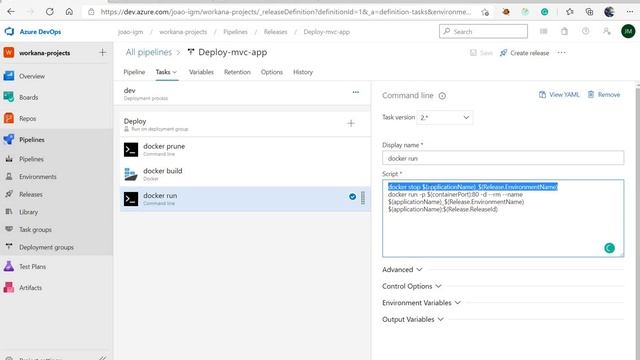This screenshot has height=360, width=640.
Task: Open the Artifacts icon
Action: [x=9, y=288]
